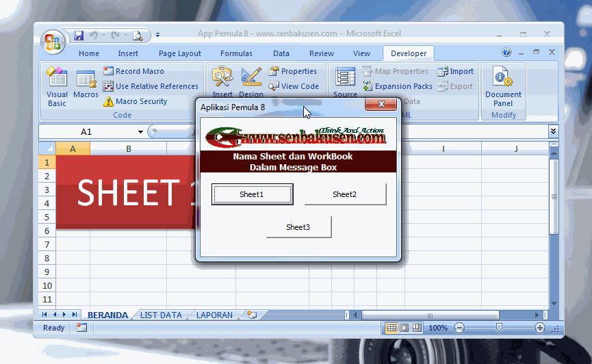Open Macro Security settings
This screenshot has width=592, height=364.
tap(135, 101)
